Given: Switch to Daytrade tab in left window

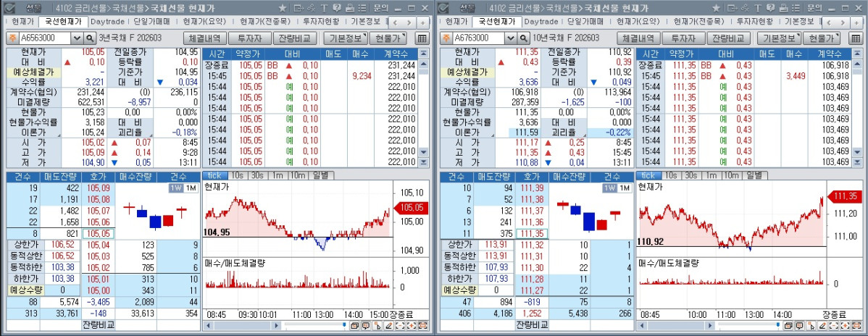Looking at the screenshot, I should coord(107,22).
